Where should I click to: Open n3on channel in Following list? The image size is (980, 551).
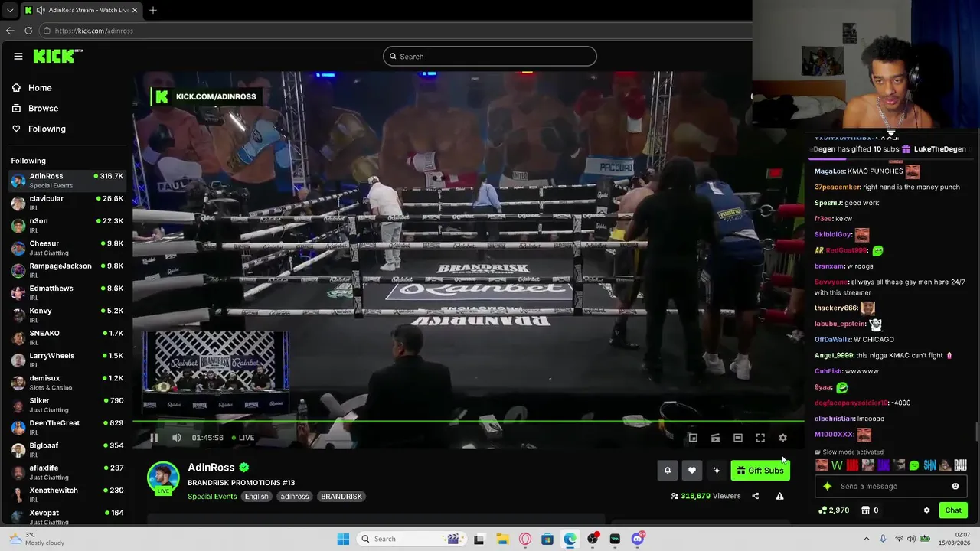67,225
